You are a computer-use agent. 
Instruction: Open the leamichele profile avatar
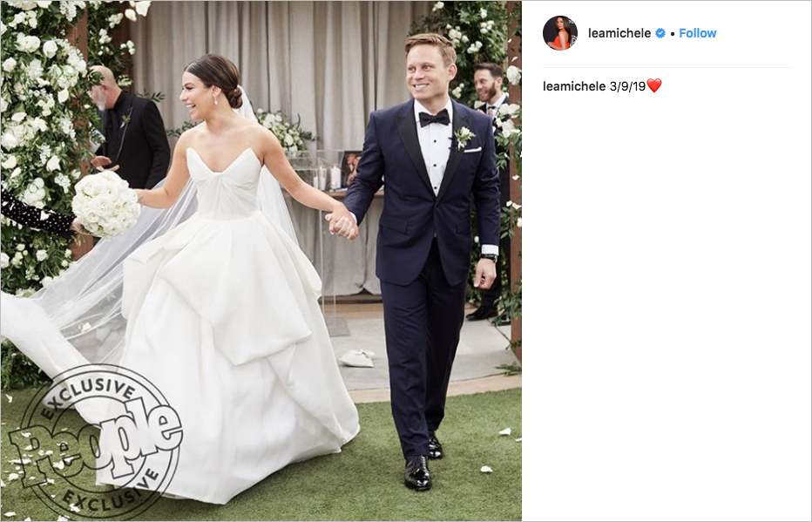560,33
